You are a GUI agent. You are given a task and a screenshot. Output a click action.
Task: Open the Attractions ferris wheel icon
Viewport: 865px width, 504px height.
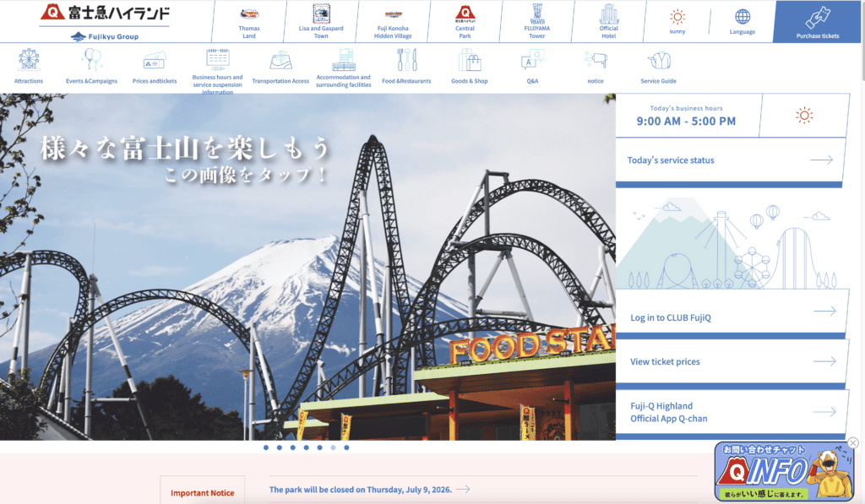29,60
